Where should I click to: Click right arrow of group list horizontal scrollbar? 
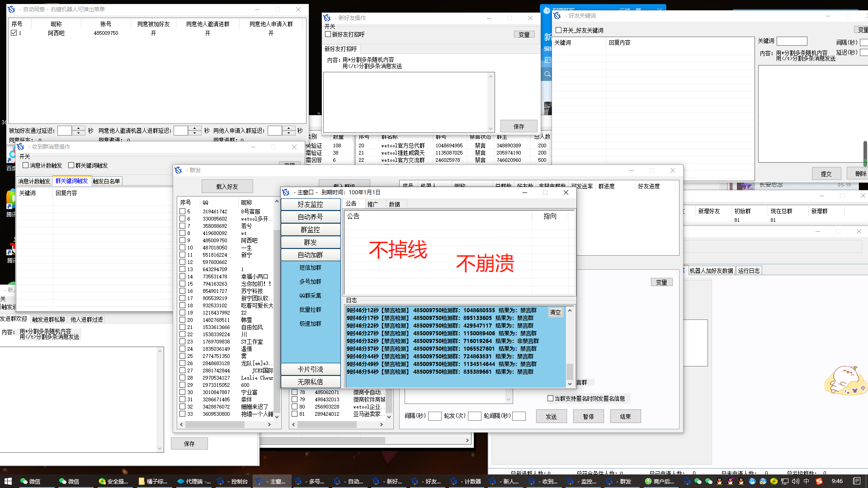(x=382, y=425)
